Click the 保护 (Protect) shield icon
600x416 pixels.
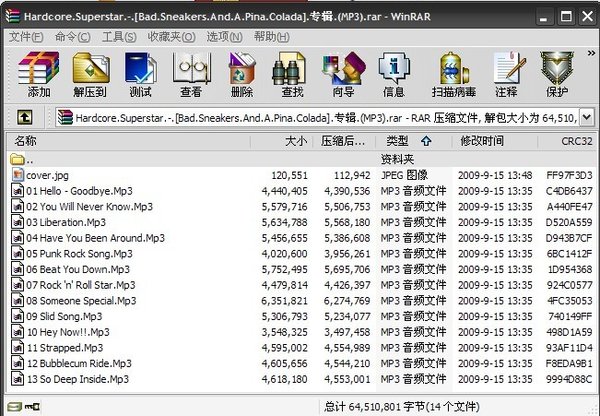(x=557, y=68)
